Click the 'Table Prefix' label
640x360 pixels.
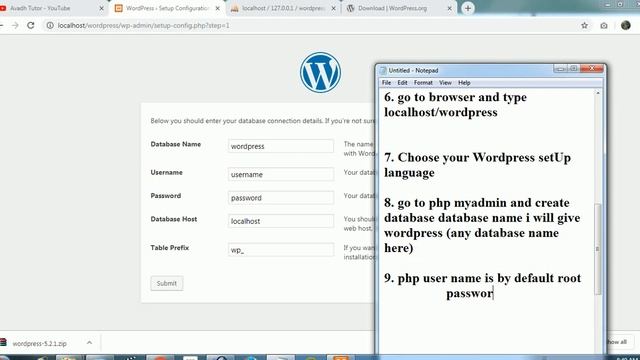click(170, 248)
